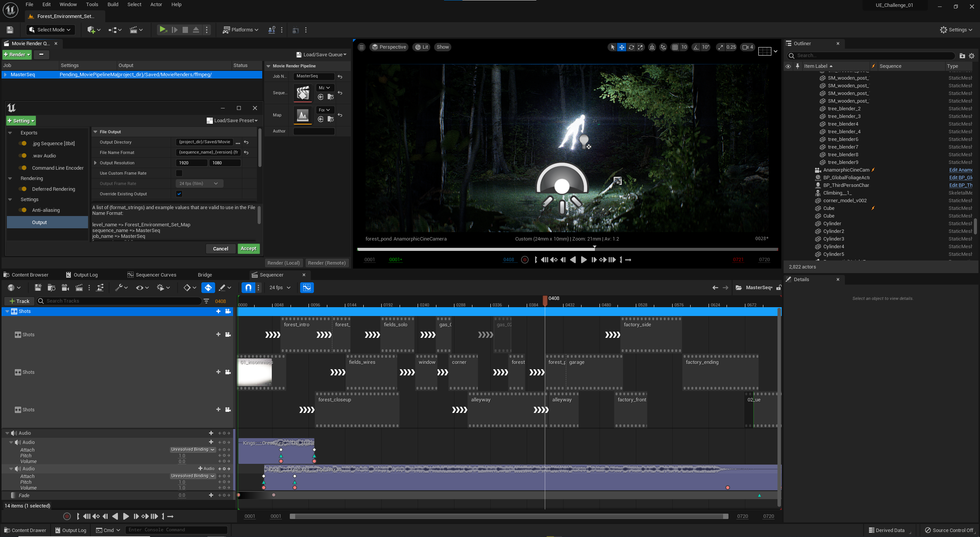Open the Build menu
The height and width of the screenshot is (537, 980).
(113, 5)
